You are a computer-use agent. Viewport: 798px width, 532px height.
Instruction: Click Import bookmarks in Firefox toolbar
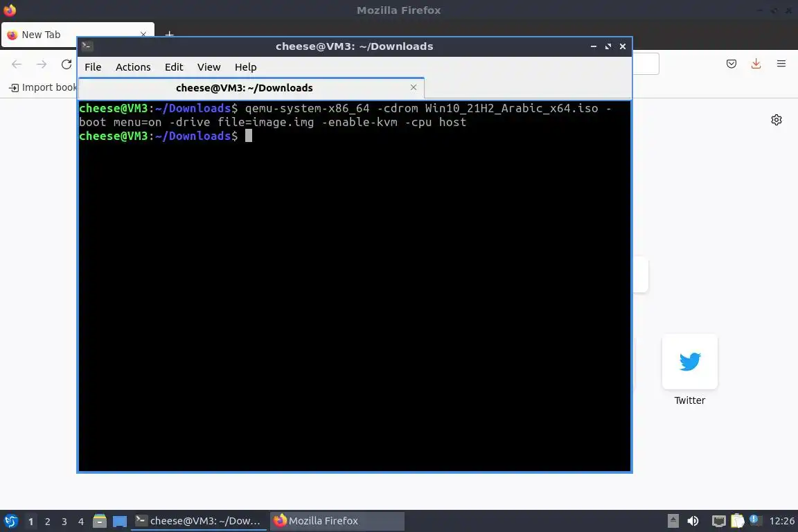(x=43, y=87)
